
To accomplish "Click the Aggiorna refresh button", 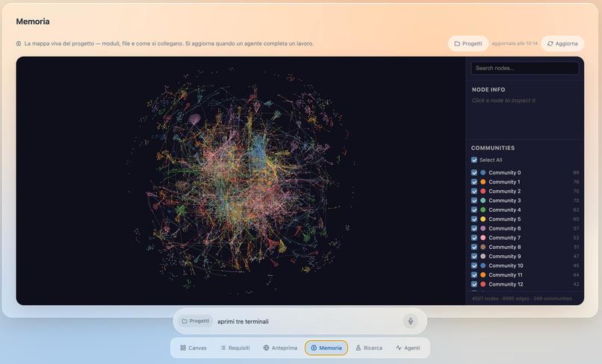I will coord(562,44).
